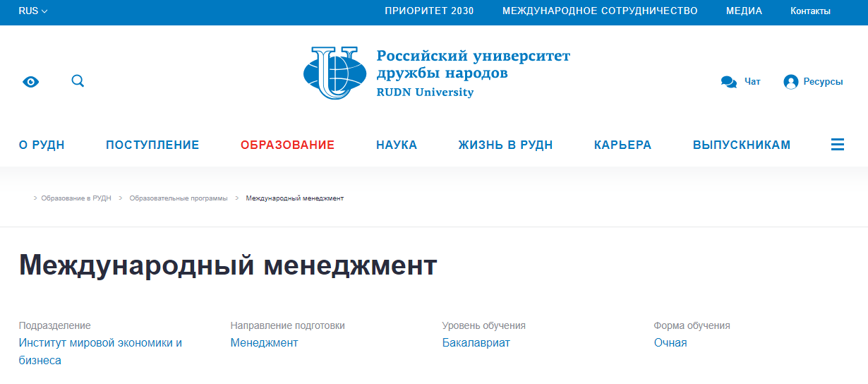868x384 pixels.
Task: Go to Образование в РУДН breadcrumb
Action: [x=76, y=198]
